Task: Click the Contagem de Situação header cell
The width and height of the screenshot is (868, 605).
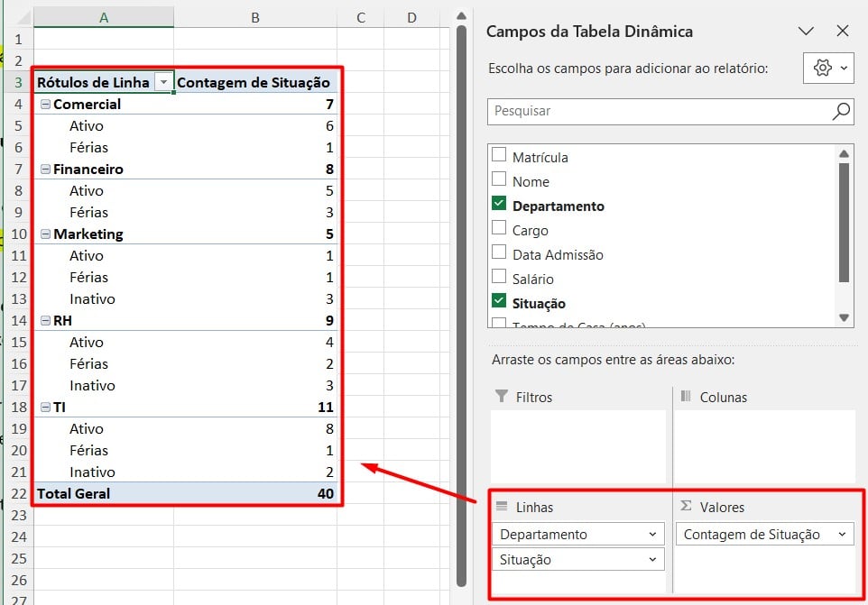Action: pyautogui.click(x=254, y=82)
